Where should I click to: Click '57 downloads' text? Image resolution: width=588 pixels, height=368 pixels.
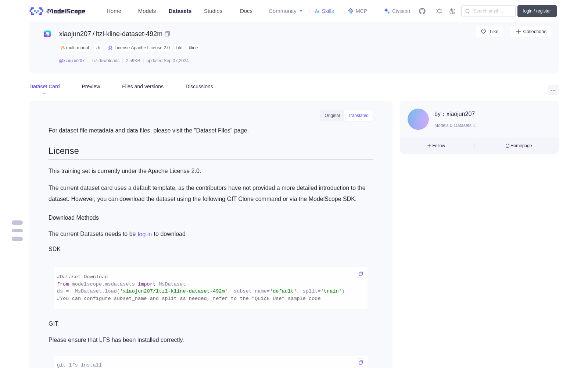106,61
